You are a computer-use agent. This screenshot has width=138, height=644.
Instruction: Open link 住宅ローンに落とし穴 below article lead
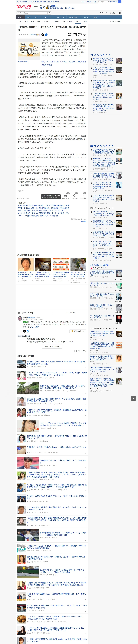[64, 63]
